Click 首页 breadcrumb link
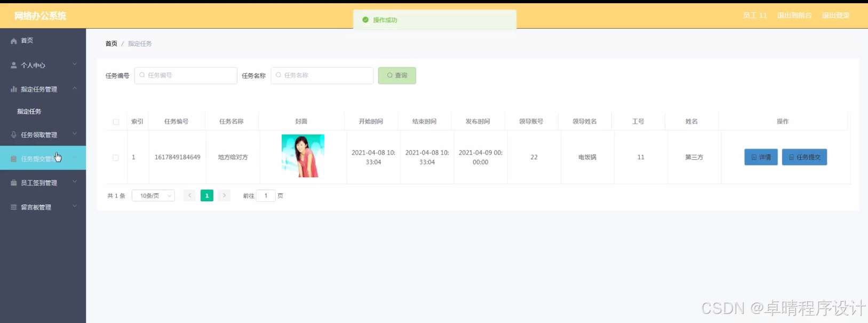This screenshot has width=868, height=323. click(x=112, y=44)
